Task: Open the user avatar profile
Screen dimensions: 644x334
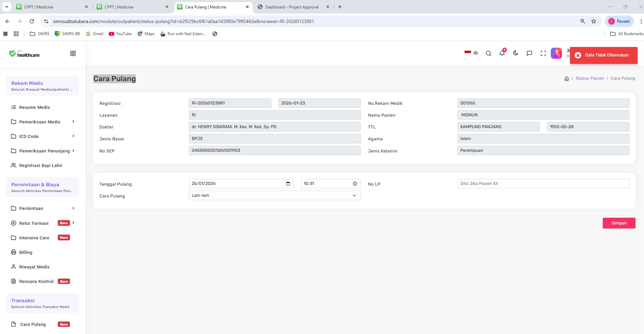Action: 556,53
